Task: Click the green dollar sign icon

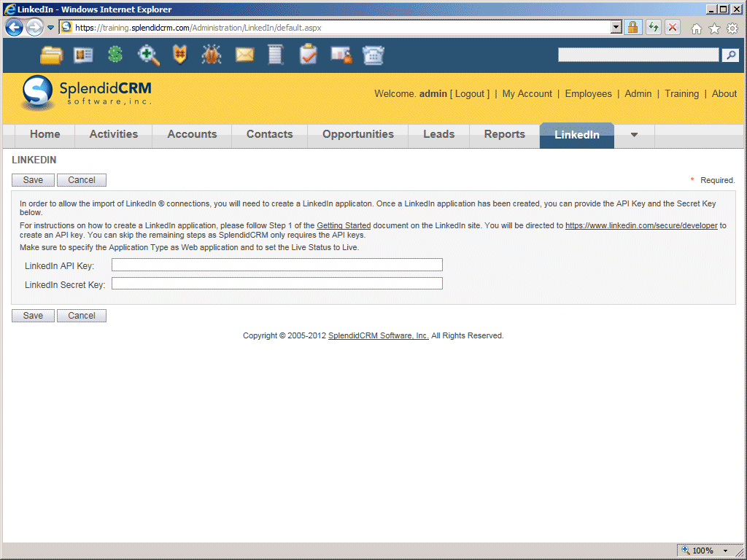Action: pos(115,55)
